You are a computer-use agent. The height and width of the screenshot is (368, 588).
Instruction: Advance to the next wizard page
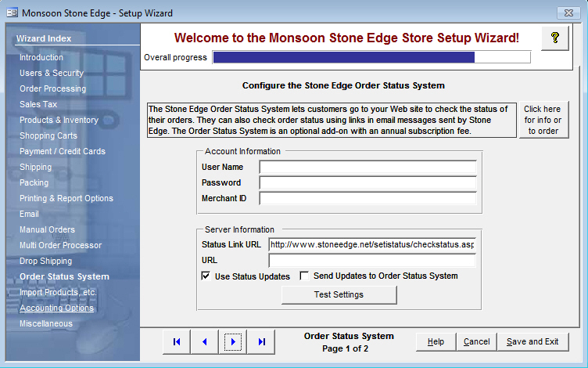click(233, 341)
